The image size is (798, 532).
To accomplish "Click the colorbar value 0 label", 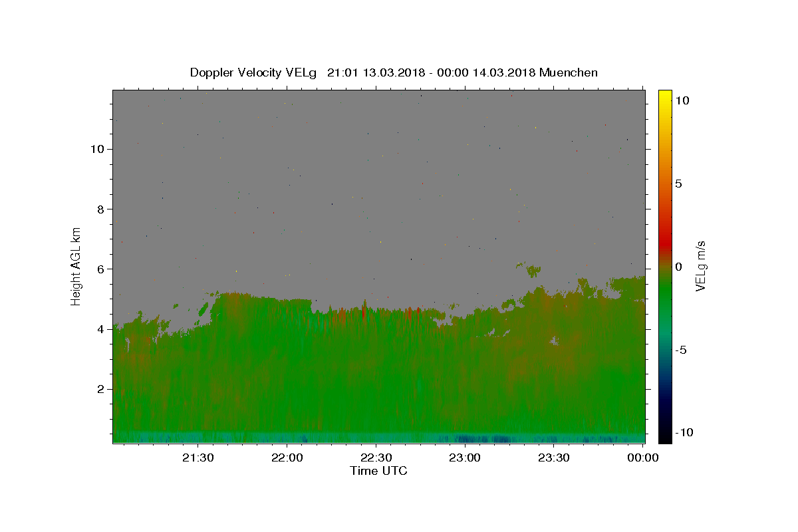I will 678,267.
